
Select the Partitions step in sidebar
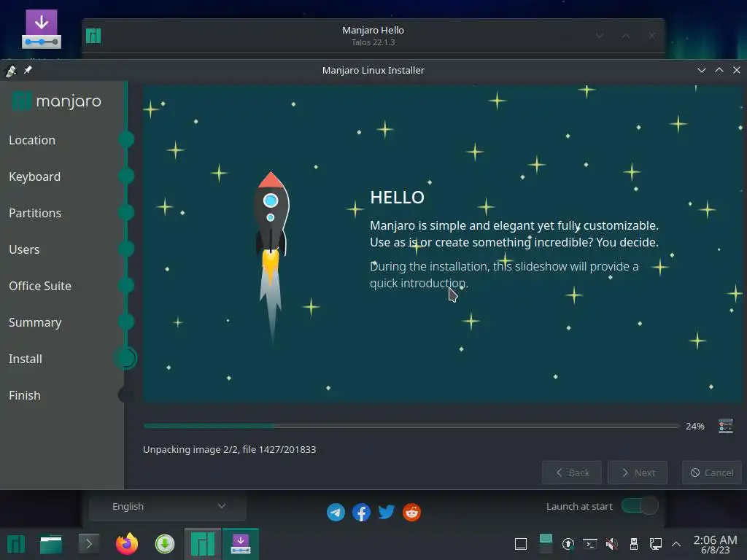pyautogui.click(x=35, y=213)
